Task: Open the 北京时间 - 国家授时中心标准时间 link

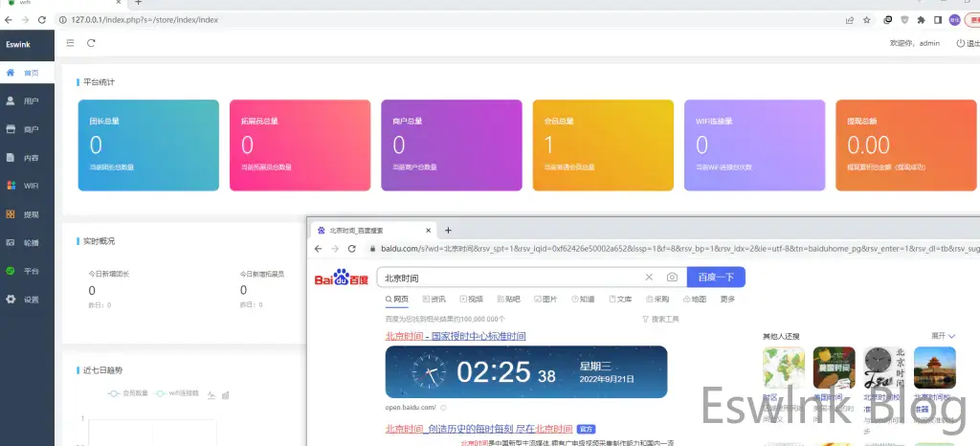Action: point(456,336)
